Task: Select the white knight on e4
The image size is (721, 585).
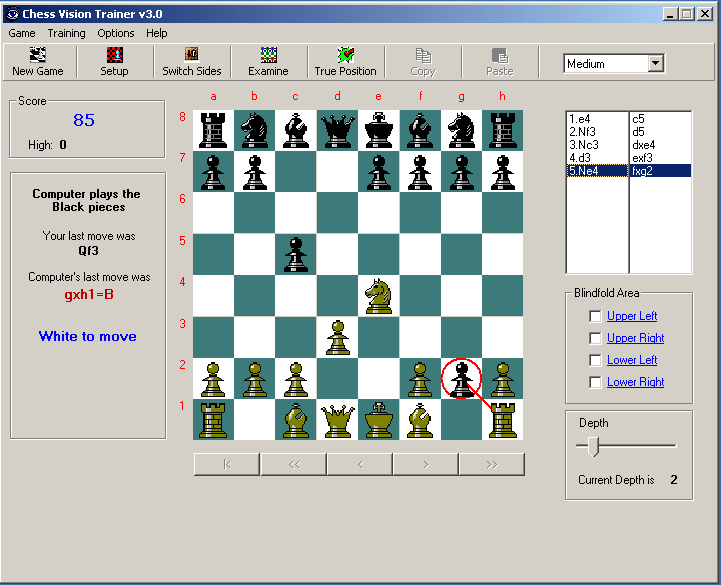Action: pos(378,296)
